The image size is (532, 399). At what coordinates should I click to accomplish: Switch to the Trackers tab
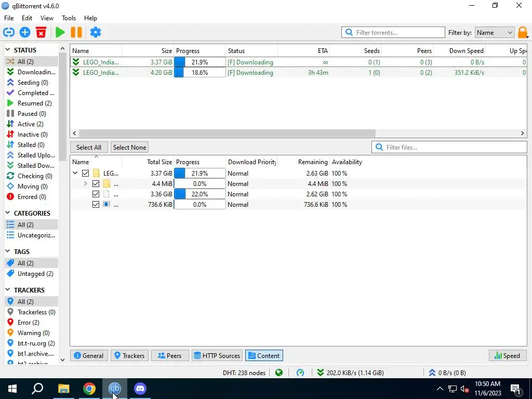[129, 355]
